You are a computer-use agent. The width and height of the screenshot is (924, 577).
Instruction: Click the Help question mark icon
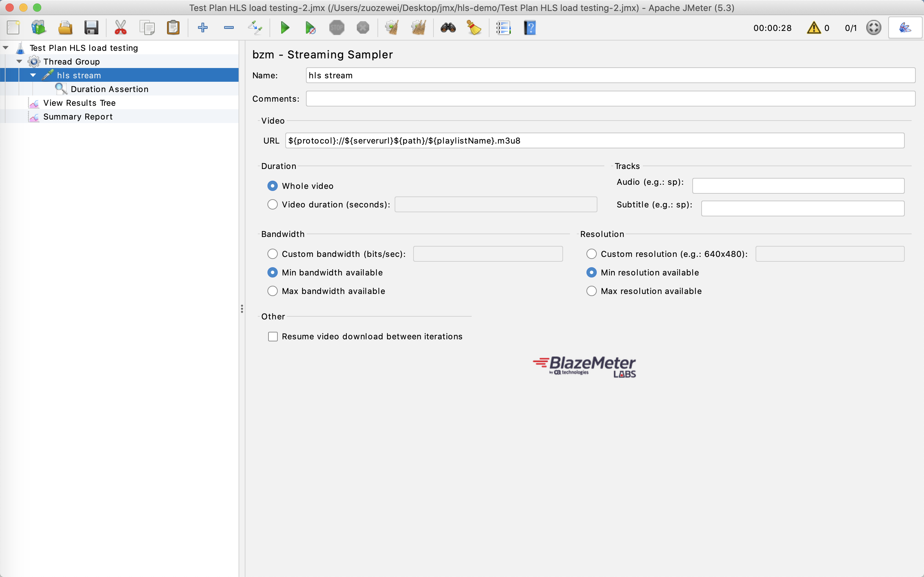point(530,28)
